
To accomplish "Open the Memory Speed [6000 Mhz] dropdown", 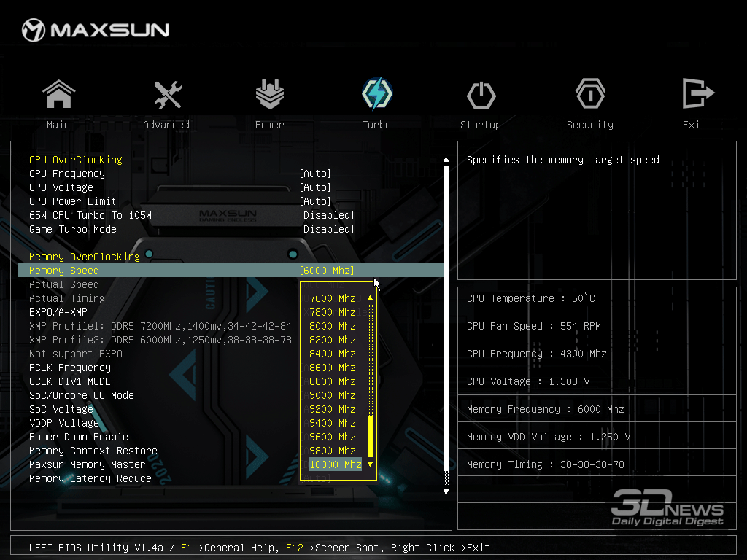I will tap(327, 271).
